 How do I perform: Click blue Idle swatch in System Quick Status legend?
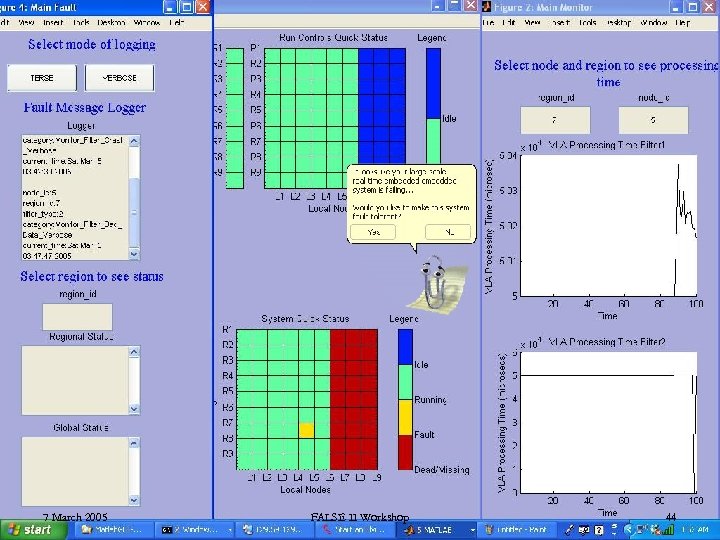coord(405,347)
